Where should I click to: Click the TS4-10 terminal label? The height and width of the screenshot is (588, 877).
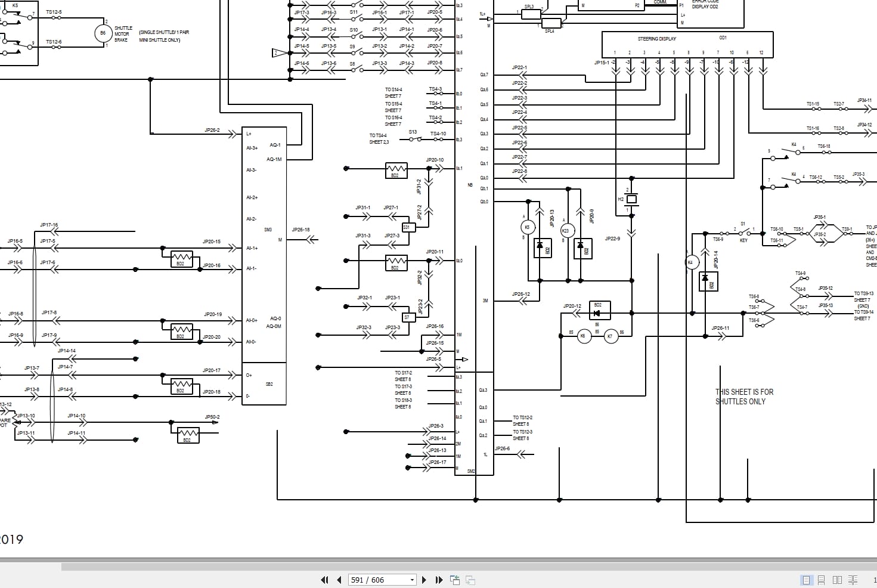coord(438,134)
